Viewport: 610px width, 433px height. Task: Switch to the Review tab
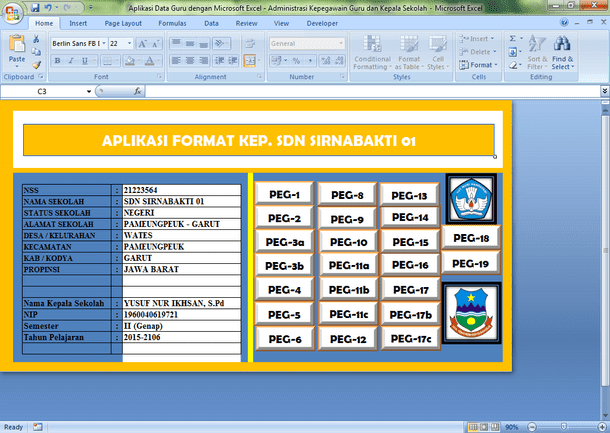click(x=247, y=23)
